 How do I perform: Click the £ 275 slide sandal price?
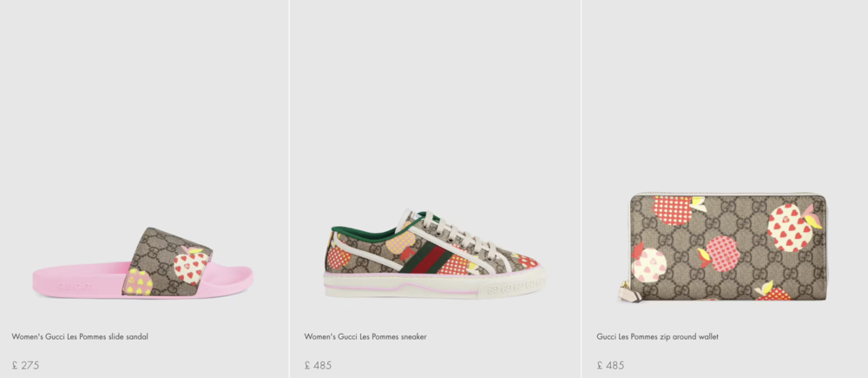tap(26, 365)
